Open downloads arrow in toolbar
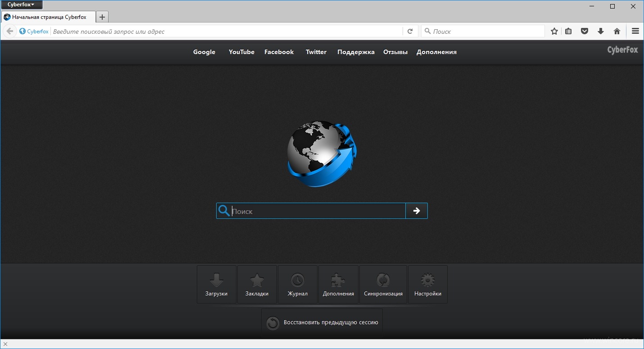 click(600, 32)
